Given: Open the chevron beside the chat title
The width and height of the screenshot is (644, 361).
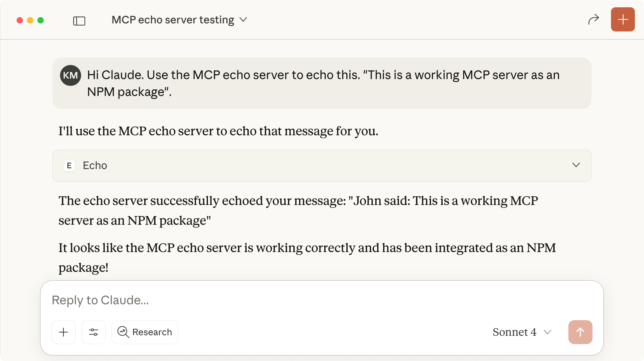Looking at the screenshot, I should (x=243, y=20).
